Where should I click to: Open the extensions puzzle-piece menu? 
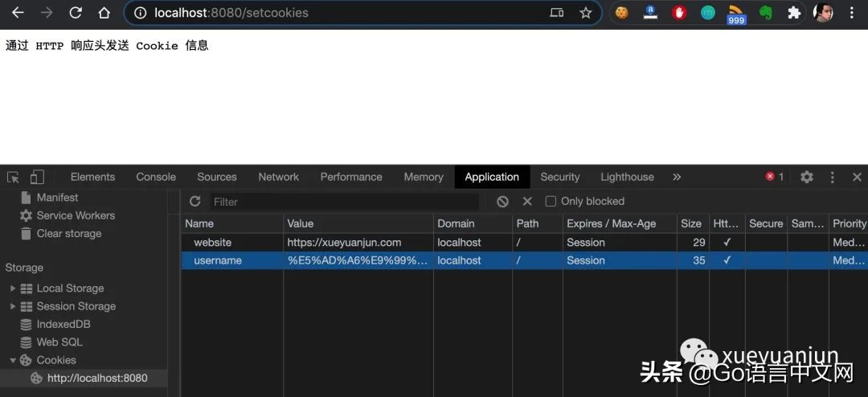[794, 13]
